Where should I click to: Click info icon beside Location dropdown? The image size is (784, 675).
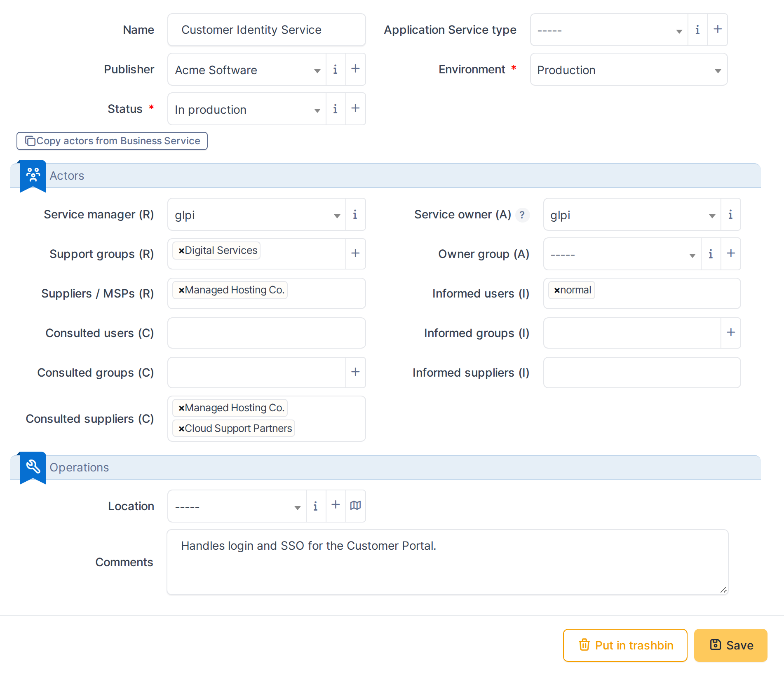pyautogui.click(x=316, y=506)
